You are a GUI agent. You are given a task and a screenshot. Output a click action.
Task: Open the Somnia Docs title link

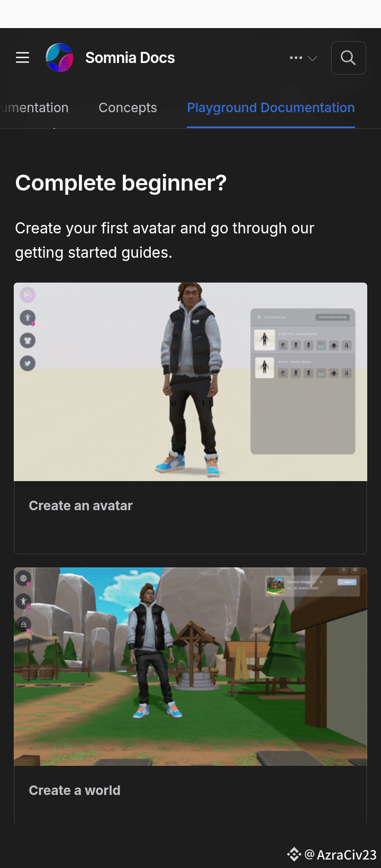(130, 58)
